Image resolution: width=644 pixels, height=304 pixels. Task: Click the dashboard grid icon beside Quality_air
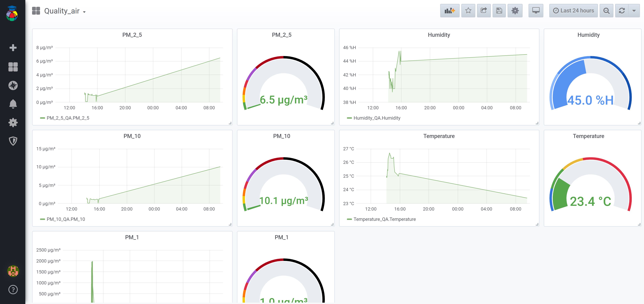point(36,11)
